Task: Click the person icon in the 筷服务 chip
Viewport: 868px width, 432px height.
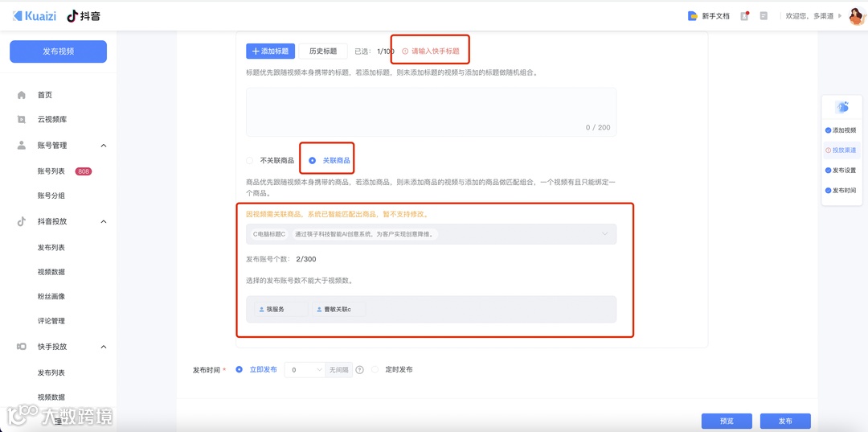Action: (262, 310)
